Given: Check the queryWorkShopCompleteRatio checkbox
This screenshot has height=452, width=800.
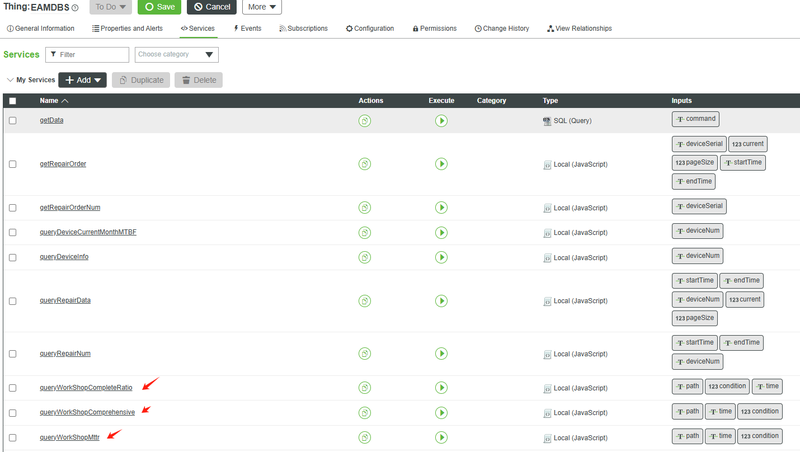Looking at the screenshot, I should [13, 388].
